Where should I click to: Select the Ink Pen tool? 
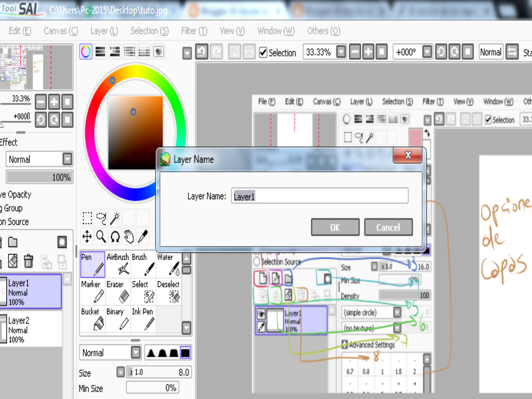pos(143,319)
